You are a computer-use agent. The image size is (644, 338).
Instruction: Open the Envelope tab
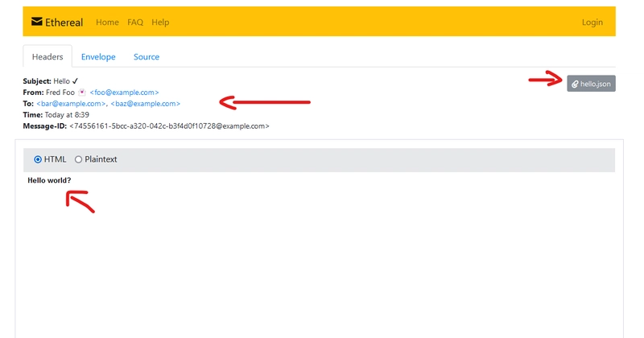tap(98, 57)
